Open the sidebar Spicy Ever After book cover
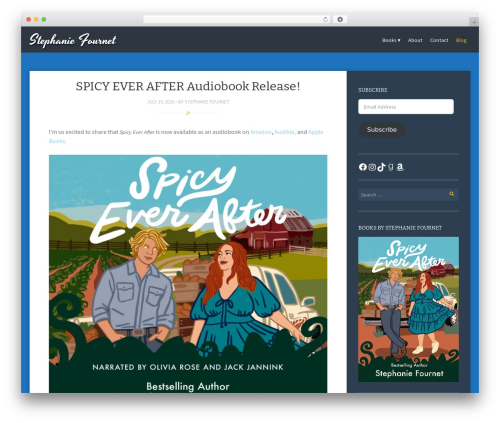Viewport: 500px width, 423px height. [408, 309]
